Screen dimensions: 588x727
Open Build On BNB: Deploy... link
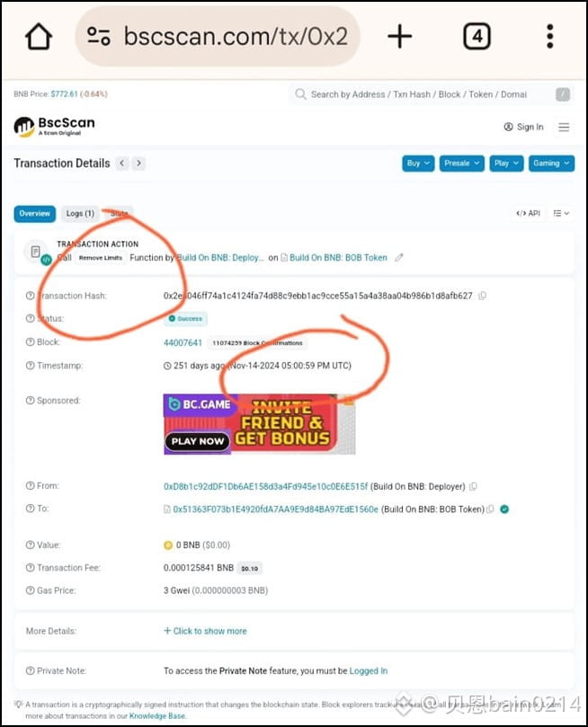coord(219,258)
